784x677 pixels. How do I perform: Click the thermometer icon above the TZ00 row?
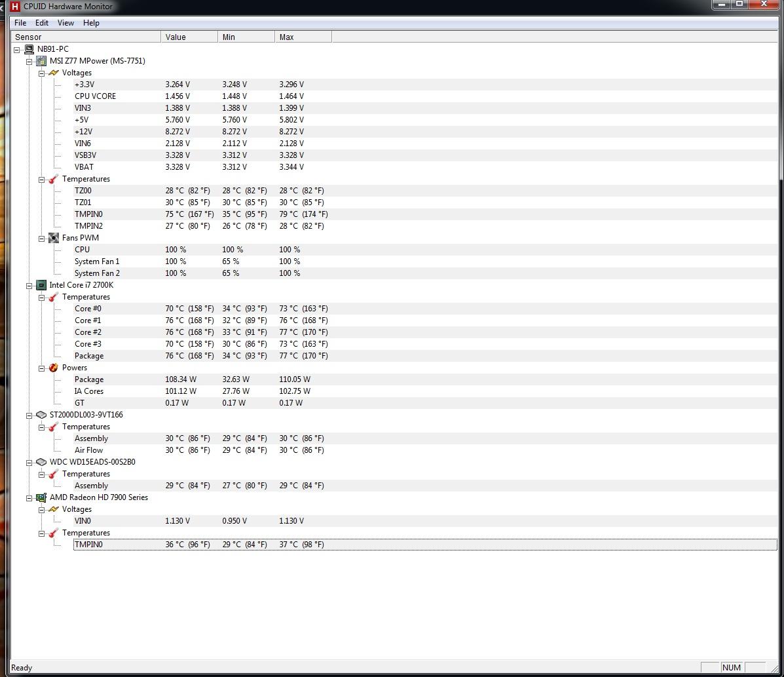(x=54, y=179)
